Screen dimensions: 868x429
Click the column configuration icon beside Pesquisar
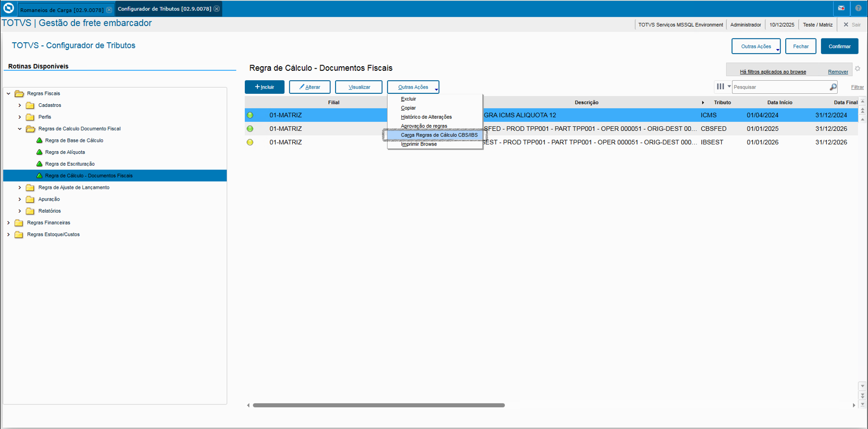(x=720, y=87)
